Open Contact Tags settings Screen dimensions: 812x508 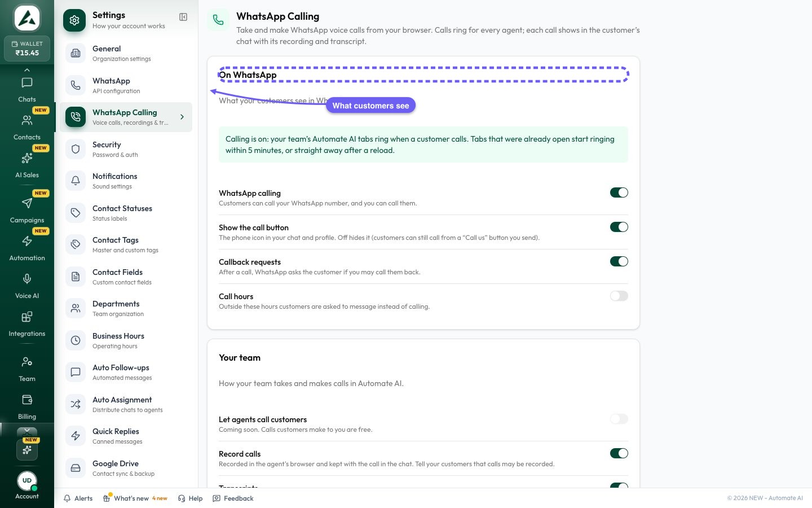coord(126,244)
